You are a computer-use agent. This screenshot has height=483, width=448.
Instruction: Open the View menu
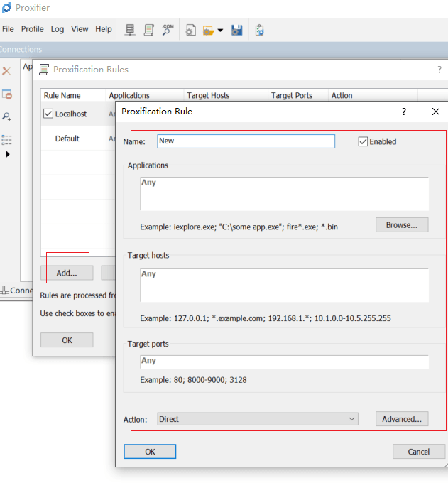pos(80,29)
